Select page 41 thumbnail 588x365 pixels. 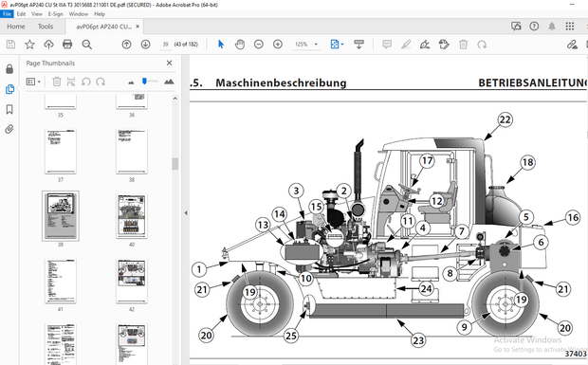click(61, 281)
